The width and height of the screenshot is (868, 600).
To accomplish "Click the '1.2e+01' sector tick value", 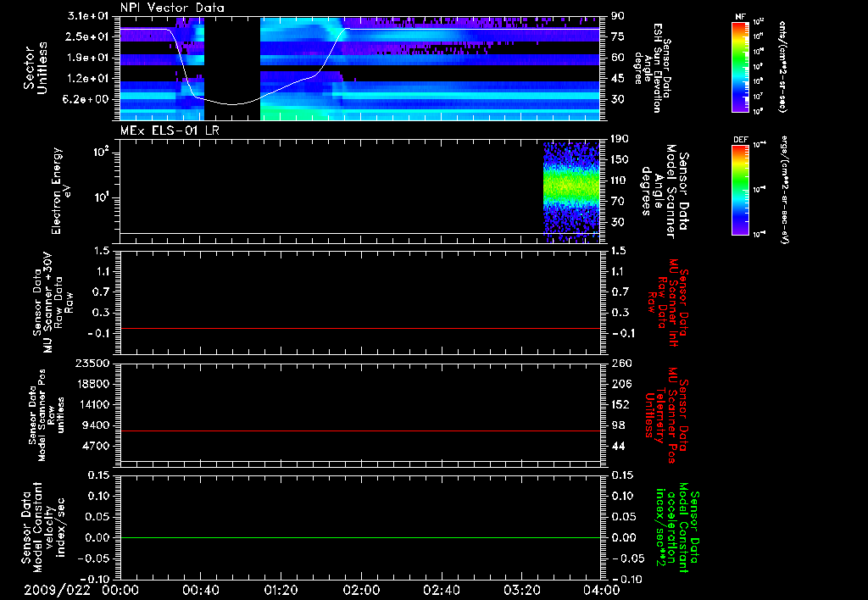I will (x=88, y=79).
